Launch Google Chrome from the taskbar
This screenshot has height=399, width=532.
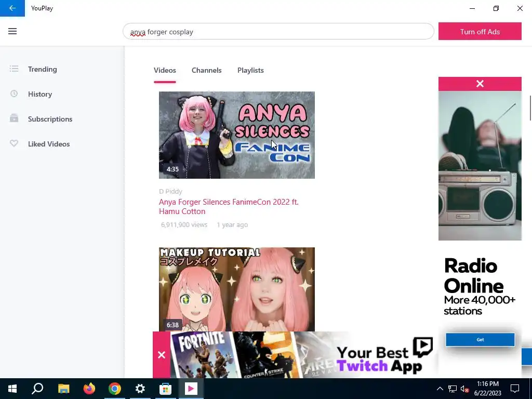coord(115,389)
